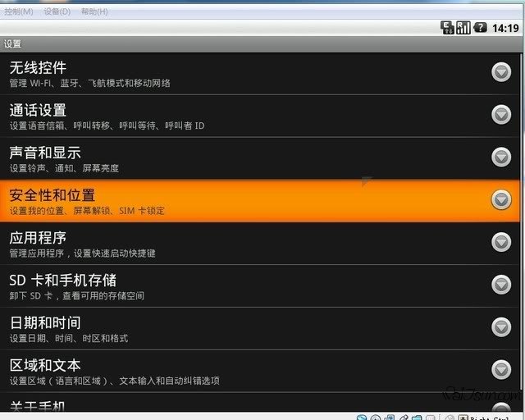Click the signal strength status icon
Viewport: 525px width, 420px height.
coord(463,27)
